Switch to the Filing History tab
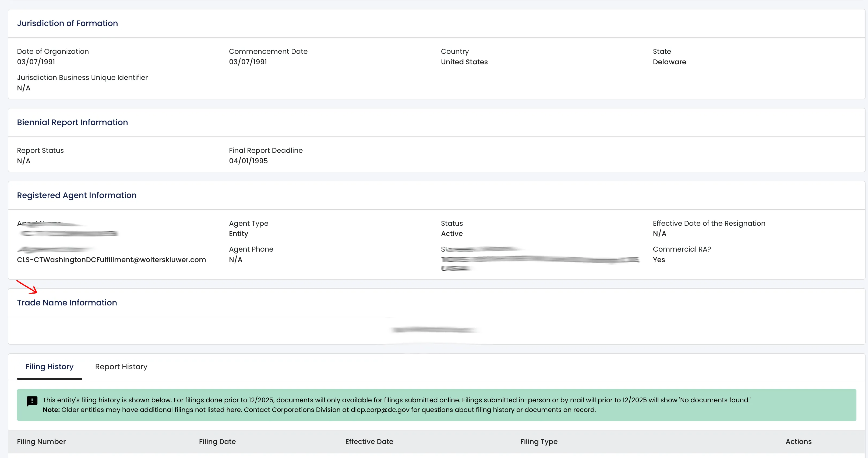Viewport: 868px width, 458px height. click(x=50, y=367)
